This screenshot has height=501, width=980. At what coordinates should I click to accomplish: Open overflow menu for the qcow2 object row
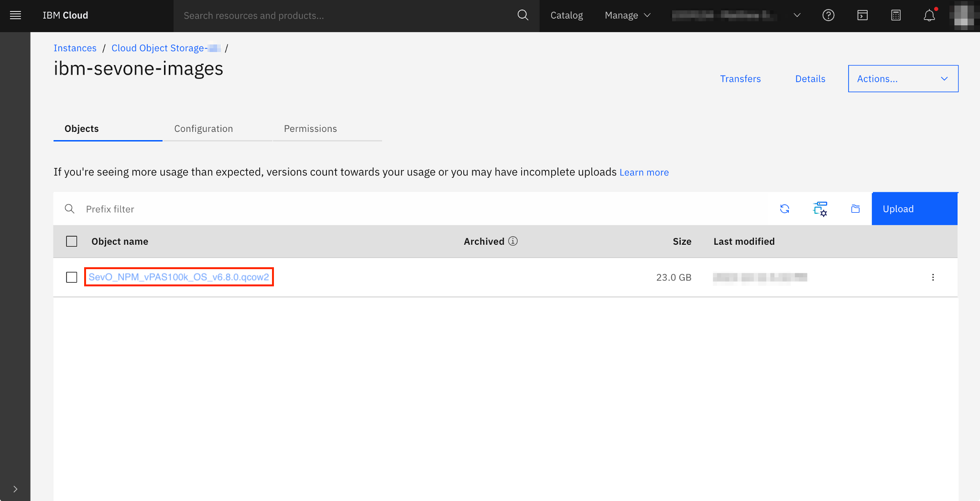click(933, 277)
